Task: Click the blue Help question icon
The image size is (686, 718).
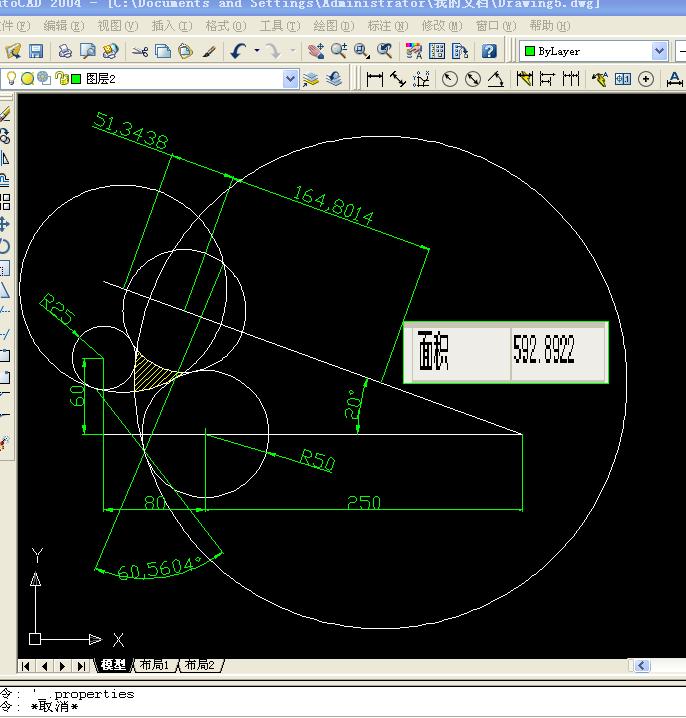Action: click(x=489, y=51)
